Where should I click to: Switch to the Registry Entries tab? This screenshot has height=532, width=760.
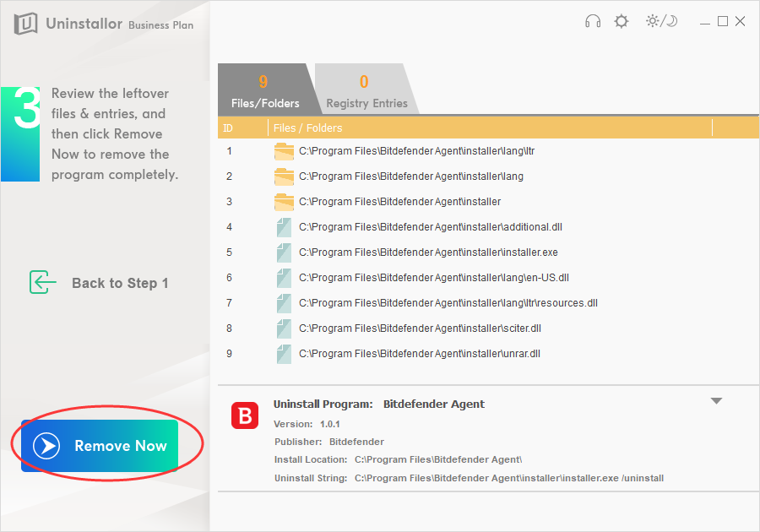(x=366, y=90)
